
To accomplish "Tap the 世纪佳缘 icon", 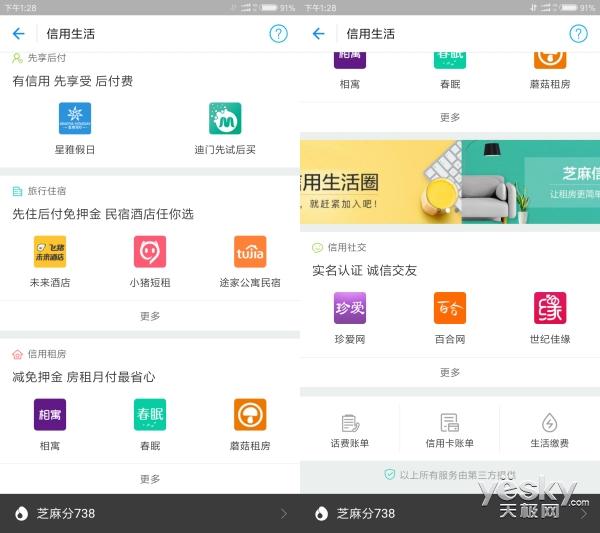I will pyautogui.click(x=550, y=309).
